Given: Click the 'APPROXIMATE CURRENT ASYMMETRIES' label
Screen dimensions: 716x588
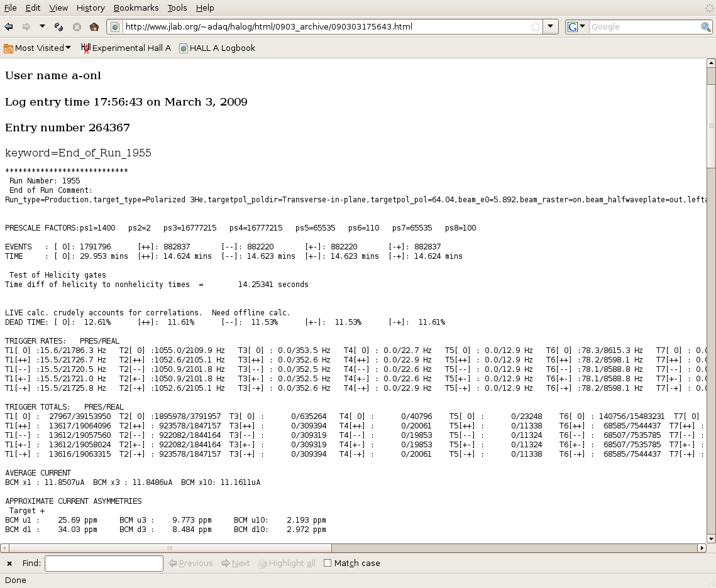Looking at the screenshot, I should [x=73, y=501].
